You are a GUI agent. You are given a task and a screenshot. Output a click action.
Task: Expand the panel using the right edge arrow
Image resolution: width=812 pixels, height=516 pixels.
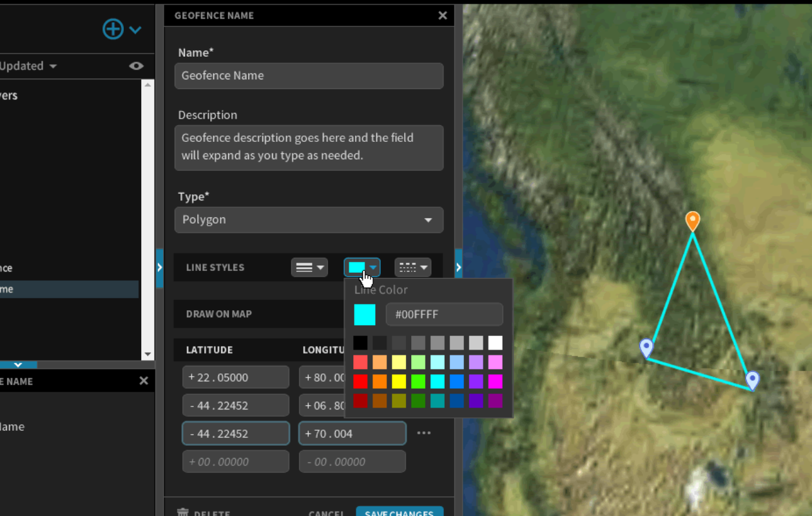(x=458, y=266)
